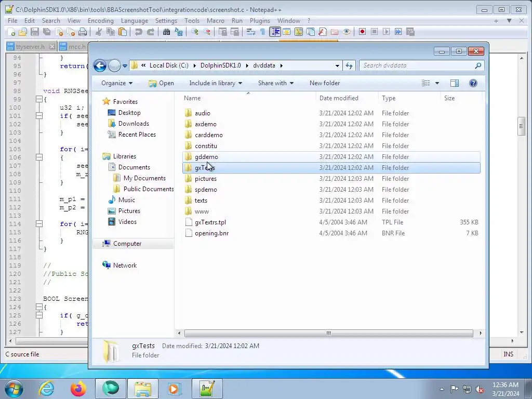Collapse the fold marker at line 106
Screen dimensions: 532x399
(x=39, y=157)
